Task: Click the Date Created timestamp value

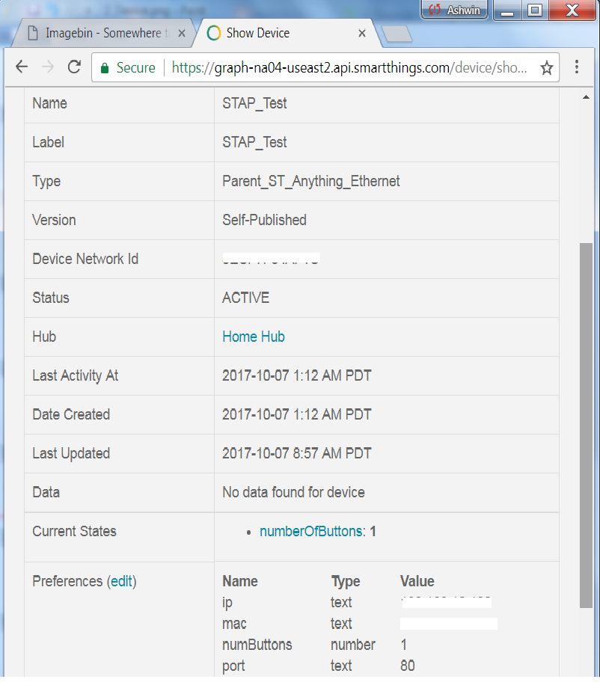Action: point(297,414)
